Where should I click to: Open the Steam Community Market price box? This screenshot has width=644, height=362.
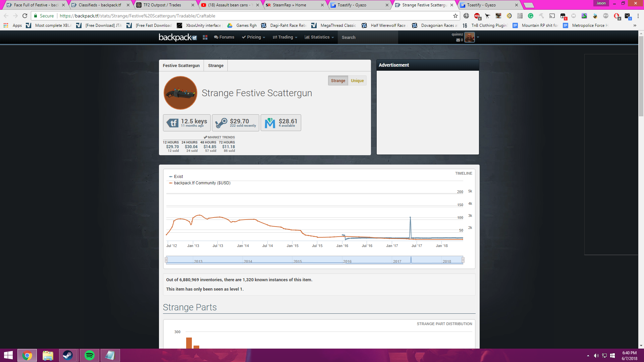(235, 123)
